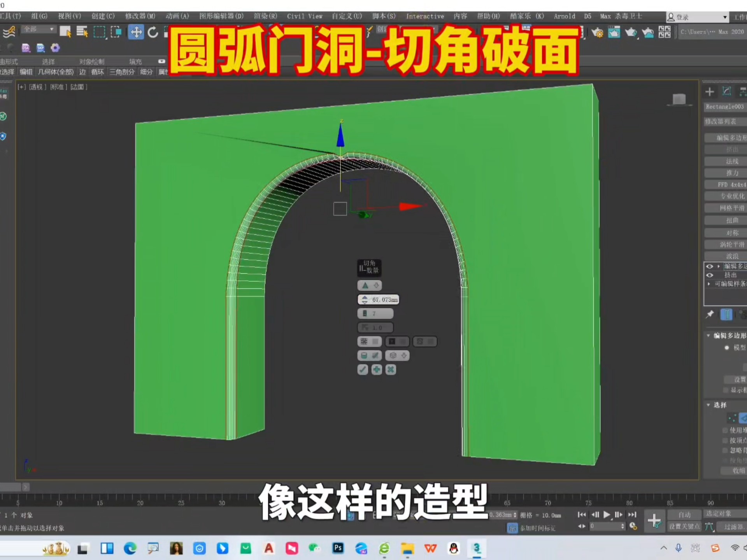The width and height of the screenshot is (747, 560).
Task: Open the Civil View menu
Action: tap(305, 16)
